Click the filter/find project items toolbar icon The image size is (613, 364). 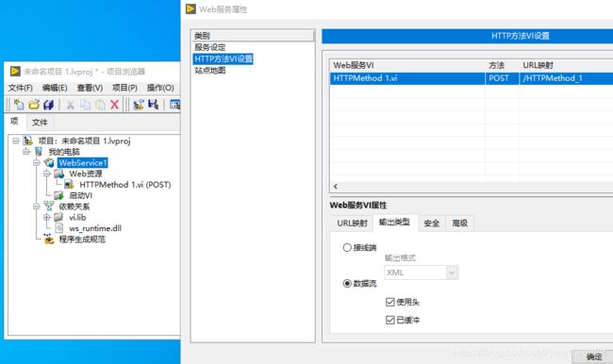pyautogui.click(x=153, y=105)
